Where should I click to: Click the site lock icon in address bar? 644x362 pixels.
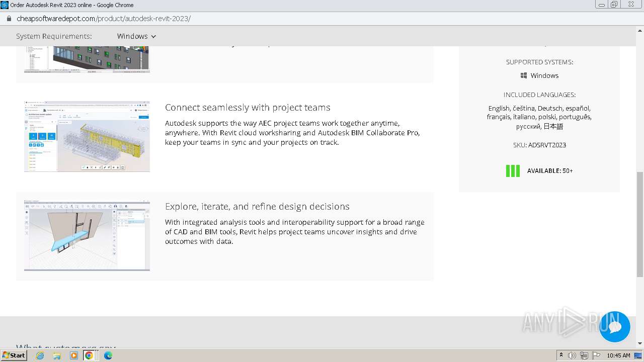click(9, 19)
